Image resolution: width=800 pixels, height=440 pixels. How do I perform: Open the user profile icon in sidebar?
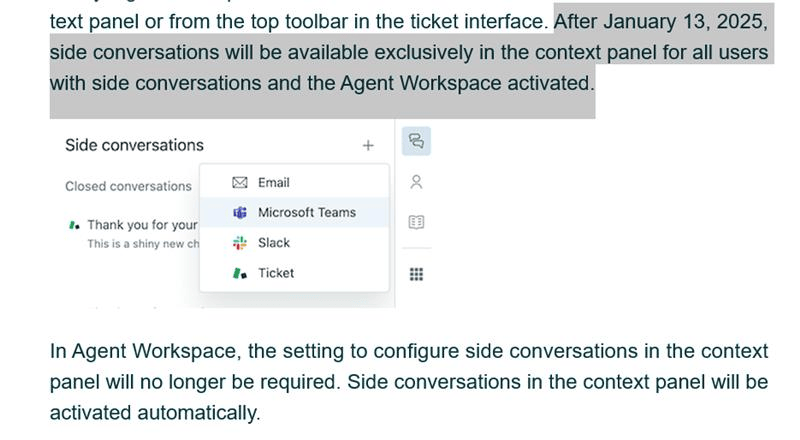pos(416,182)
